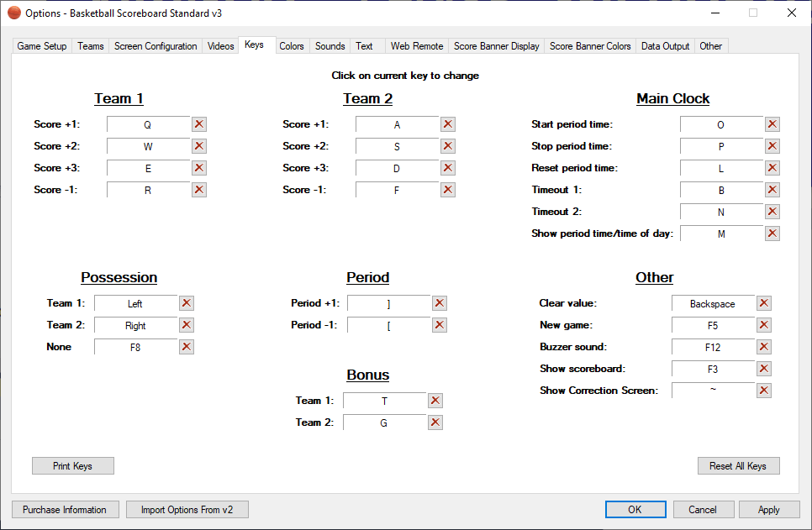The image size is (812, 530).
Task: Click the Print Keys button
Action: 72,465
